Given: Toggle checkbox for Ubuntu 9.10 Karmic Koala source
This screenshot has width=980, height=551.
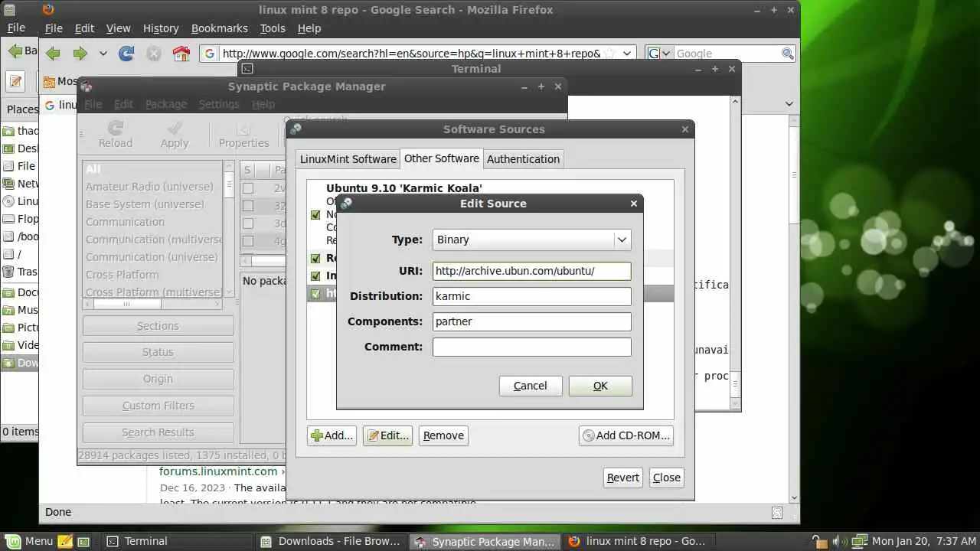Looking at the screenshot, I should tap(315, 215).
